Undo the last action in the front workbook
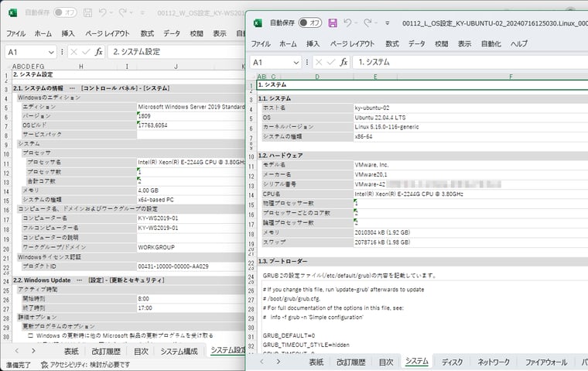Image resolution: width=588 pixels, height=371 pixels. click(347, 23)
